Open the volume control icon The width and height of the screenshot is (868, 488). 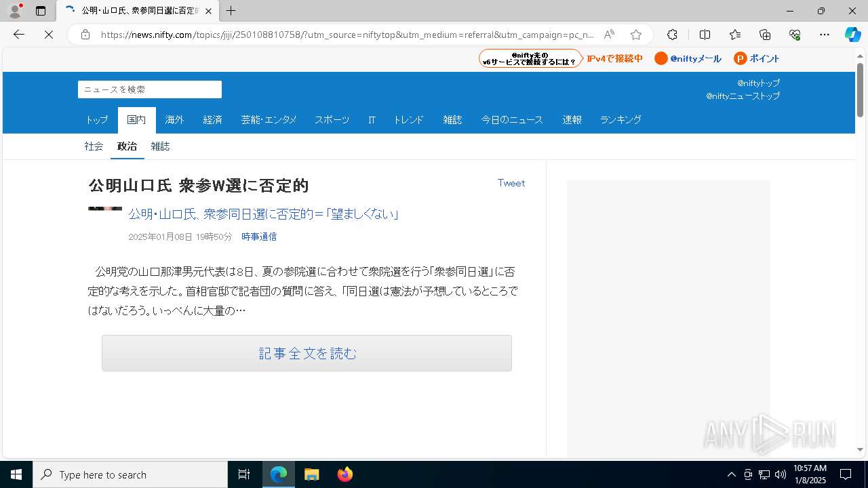781,474
